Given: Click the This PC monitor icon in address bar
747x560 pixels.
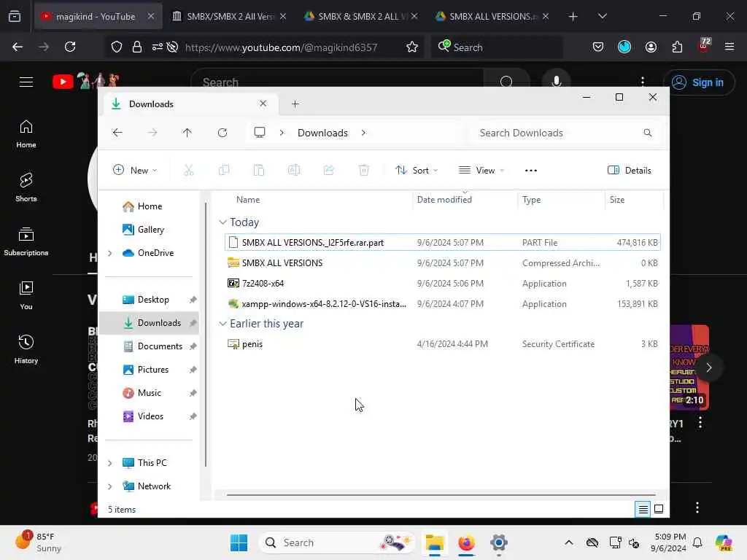Looking at the screenshot, I should pos(260,133).
